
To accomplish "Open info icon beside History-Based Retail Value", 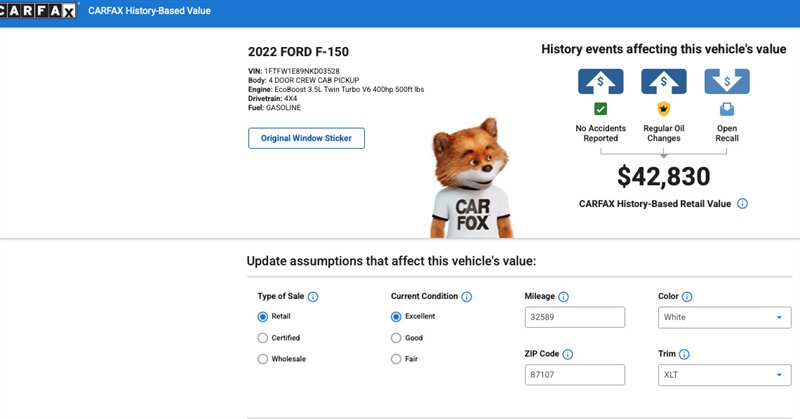I will click(x=742, y=203).
